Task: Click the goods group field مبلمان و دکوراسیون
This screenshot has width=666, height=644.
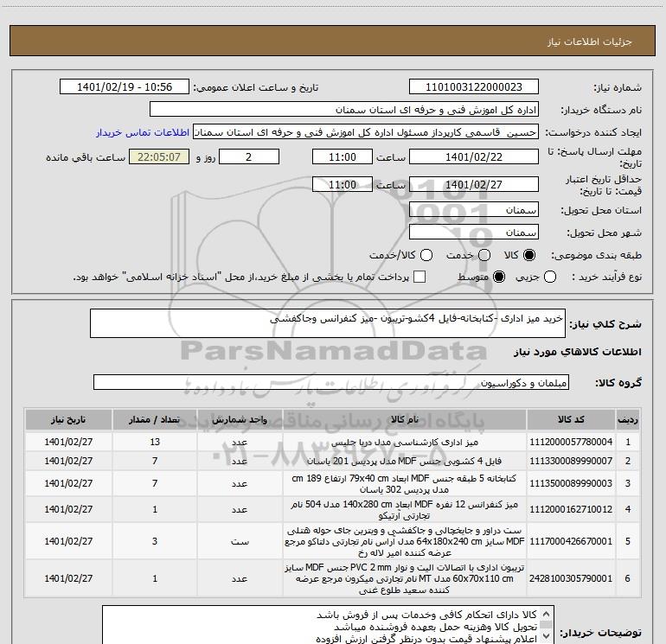Action: click(331, 382)
